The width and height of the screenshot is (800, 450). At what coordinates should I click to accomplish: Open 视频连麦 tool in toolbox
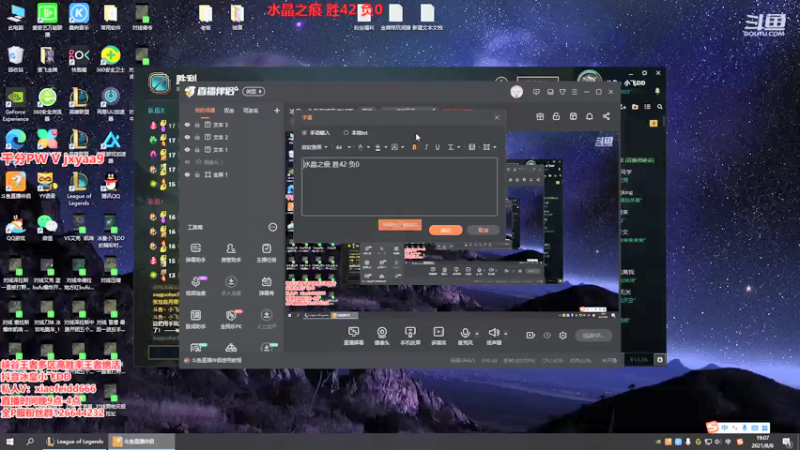pyautogui.click(x=195, y=286)
